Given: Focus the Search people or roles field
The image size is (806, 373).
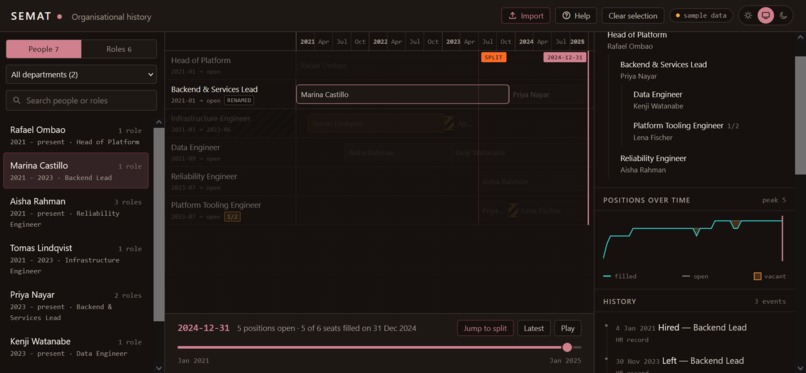Looking at the screenshot, I should click(x=81, y=101).
